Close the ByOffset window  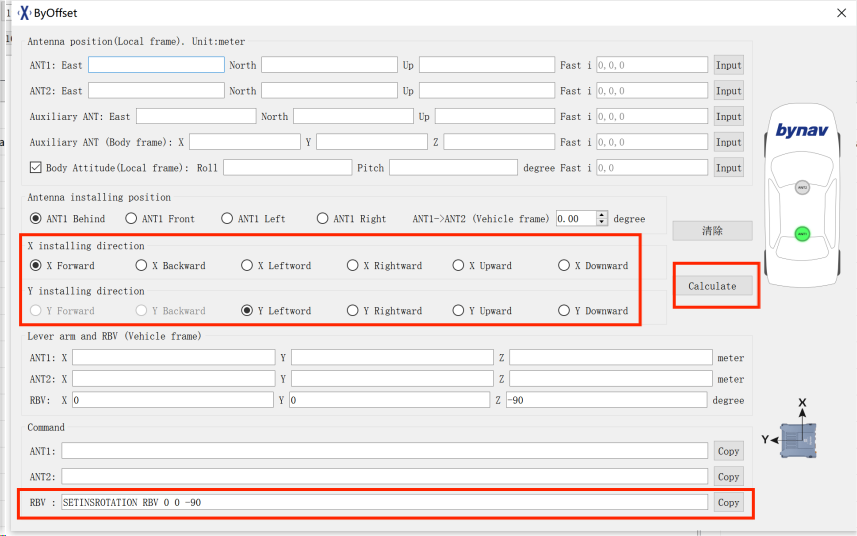point(838,13)
